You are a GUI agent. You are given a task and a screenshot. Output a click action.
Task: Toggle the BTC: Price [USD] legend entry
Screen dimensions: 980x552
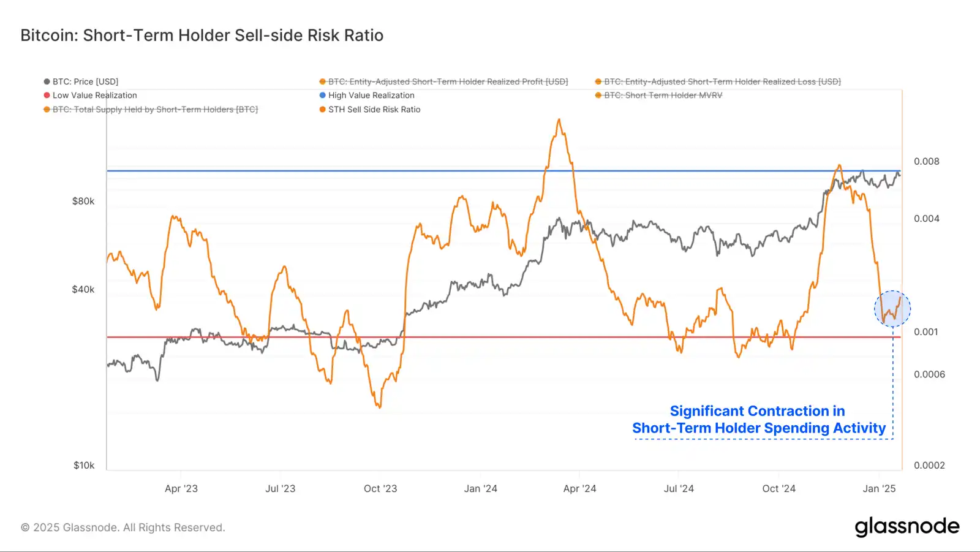pyautogui.click(x=81, y=81)
